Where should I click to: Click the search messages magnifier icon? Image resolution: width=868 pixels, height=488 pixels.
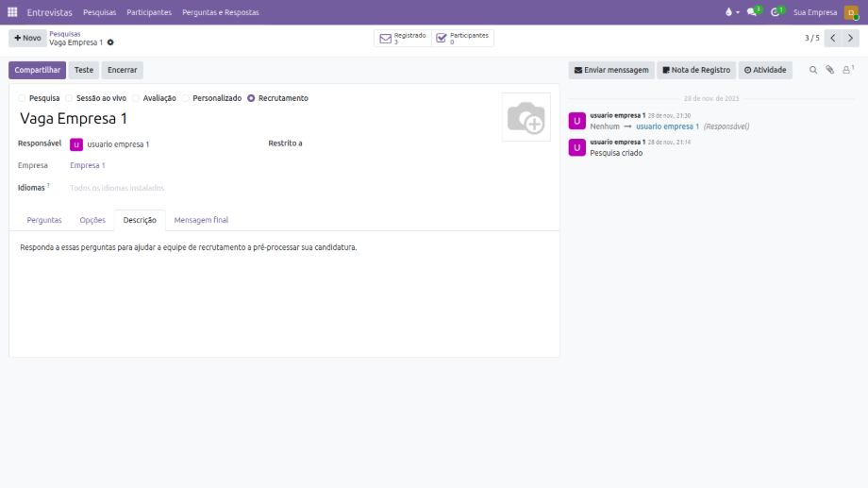point(813,70)
